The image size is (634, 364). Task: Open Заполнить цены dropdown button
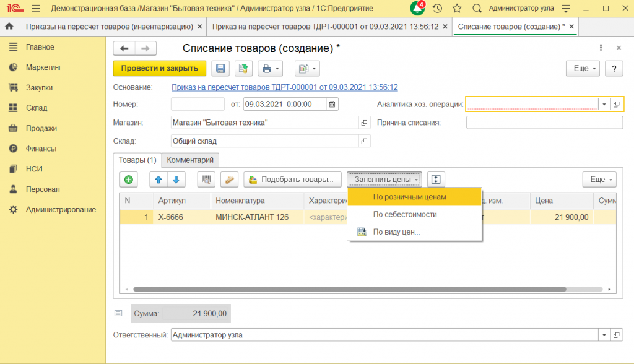[x=384, y=180]
